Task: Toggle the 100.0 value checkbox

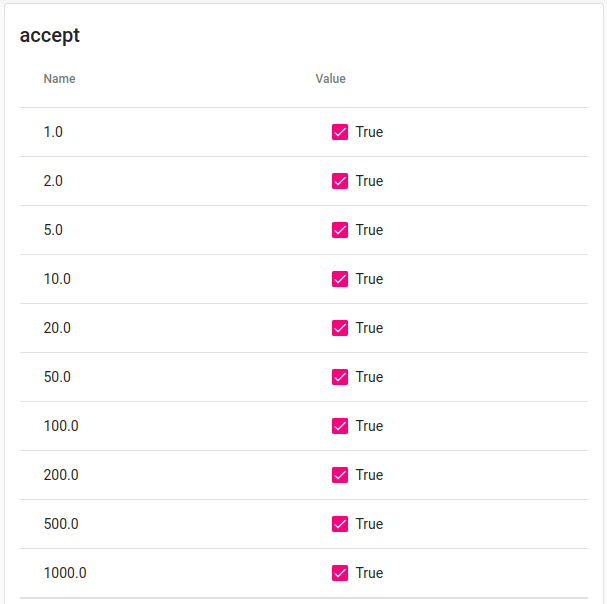Action: tap(340, 426)
